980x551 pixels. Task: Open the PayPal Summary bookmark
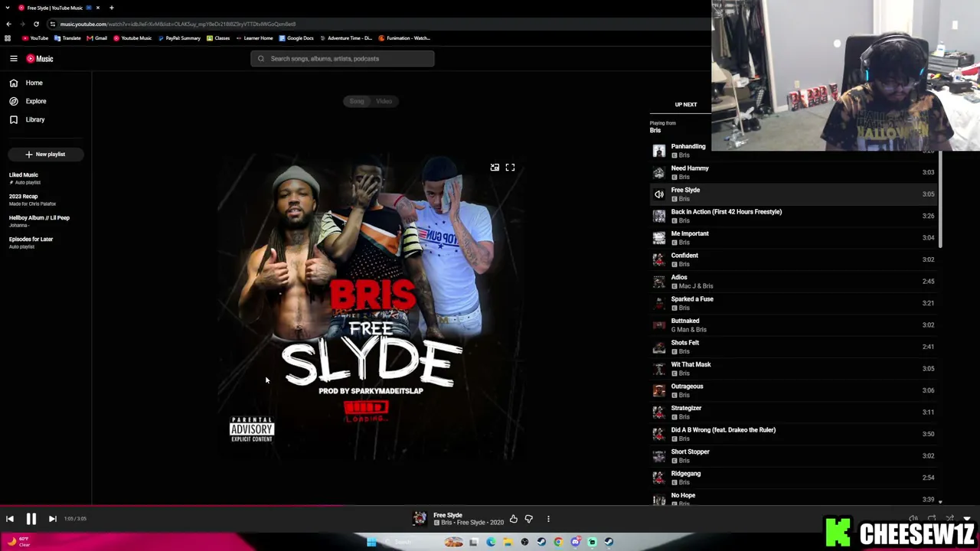coord(179,38)
